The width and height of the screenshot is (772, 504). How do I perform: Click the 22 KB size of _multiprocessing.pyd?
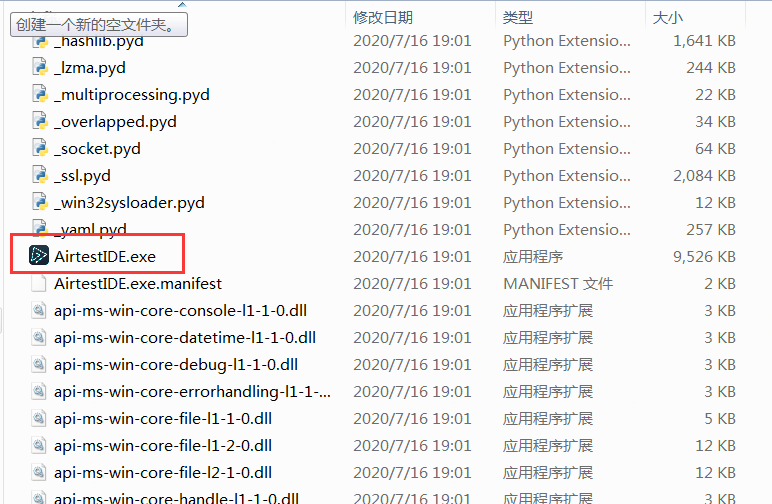pos(715,94)
